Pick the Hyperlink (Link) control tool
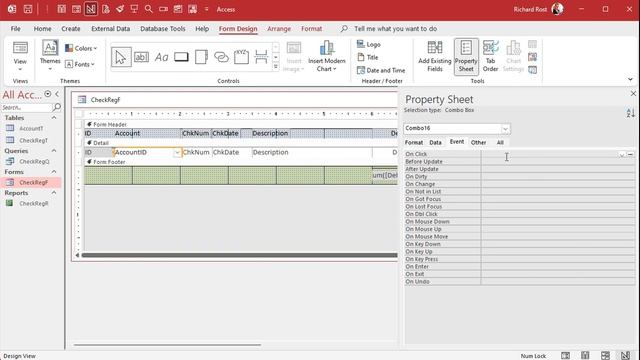The image size is (640, 360). [x=221, y=57]
